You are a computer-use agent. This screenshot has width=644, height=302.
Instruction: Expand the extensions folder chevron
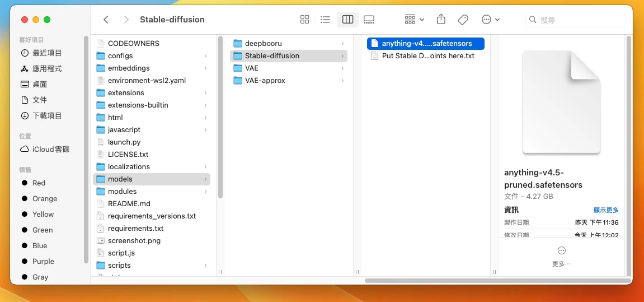pos(205,93)
